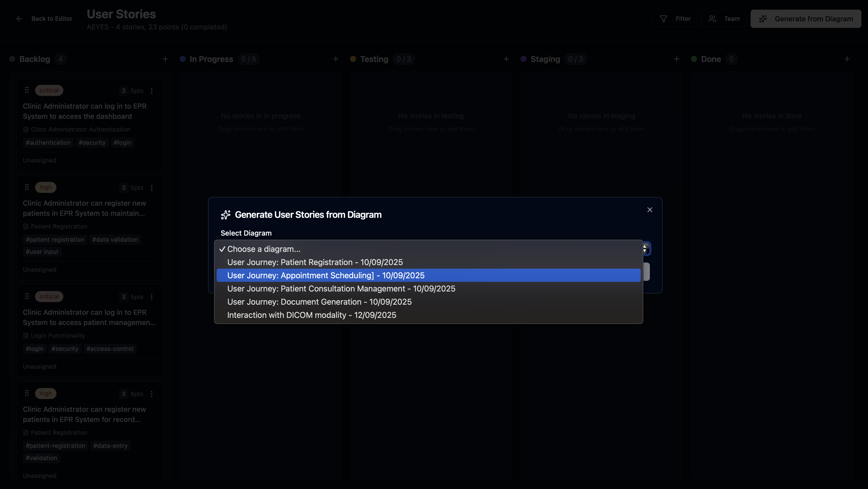This screenshot has height=489, width=868.
Task: Add a story to Done column
Action: point(847,59)
